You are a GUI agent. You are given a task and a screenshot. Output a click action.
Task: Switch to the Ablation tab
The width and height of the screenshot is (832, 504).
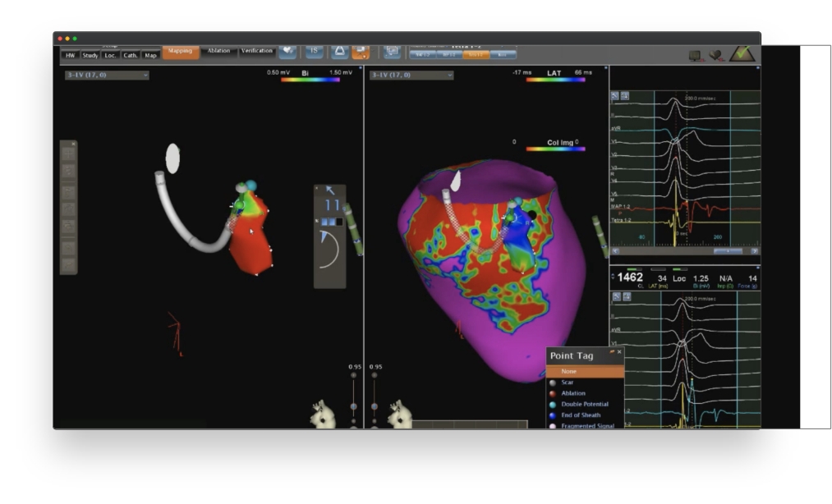pos(218,51)
